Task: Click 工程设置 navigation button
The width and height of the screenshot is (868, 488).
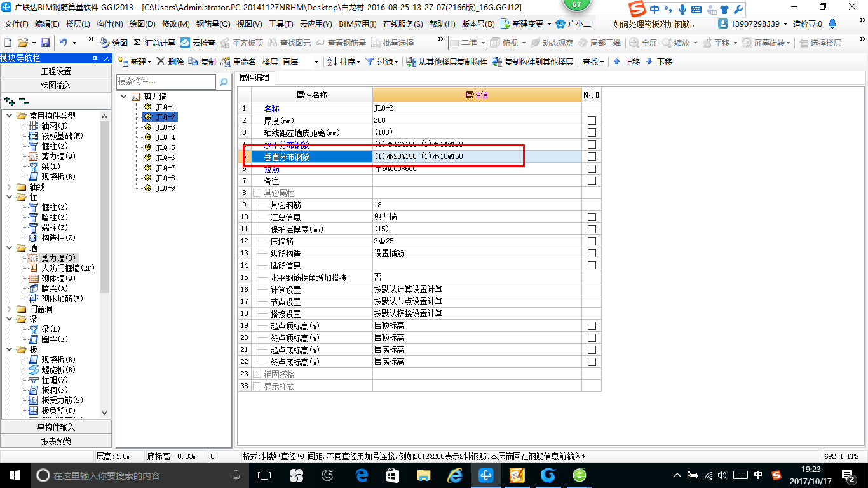Action: [56, 71]
